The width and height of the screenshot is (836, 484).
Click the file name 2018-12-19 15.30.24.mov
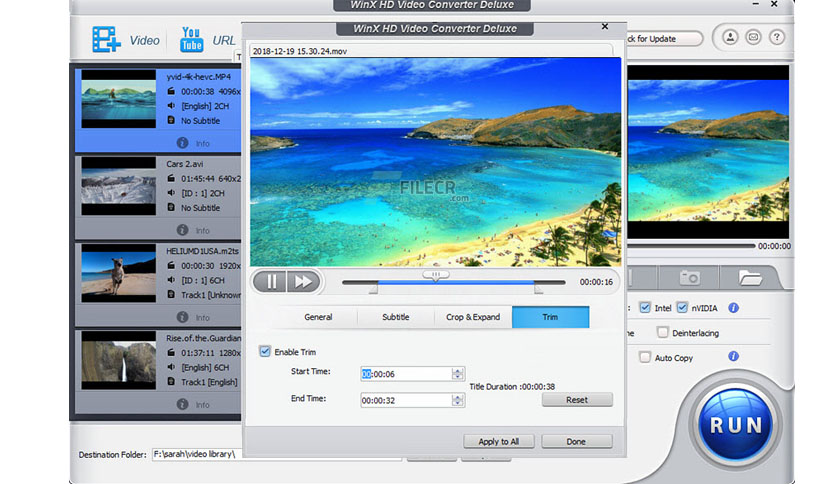tap(300, 51)
